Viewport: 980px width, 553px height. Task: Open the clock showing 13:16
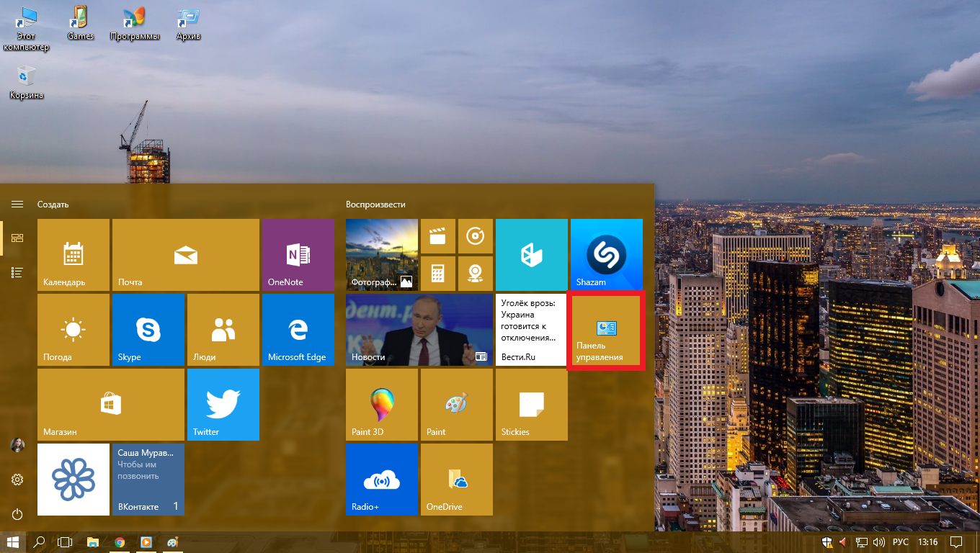click(x=928, y=542)
